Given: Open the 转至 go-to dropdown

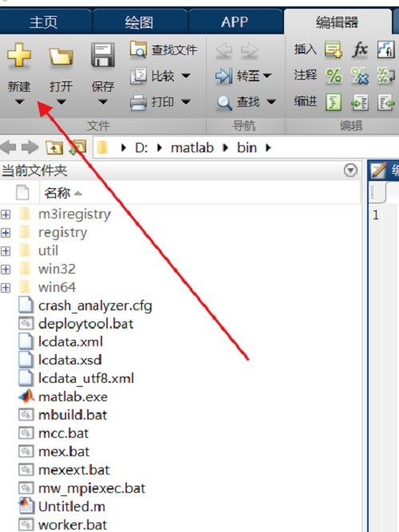Looking at the screenshot, I should pos(267,76).
